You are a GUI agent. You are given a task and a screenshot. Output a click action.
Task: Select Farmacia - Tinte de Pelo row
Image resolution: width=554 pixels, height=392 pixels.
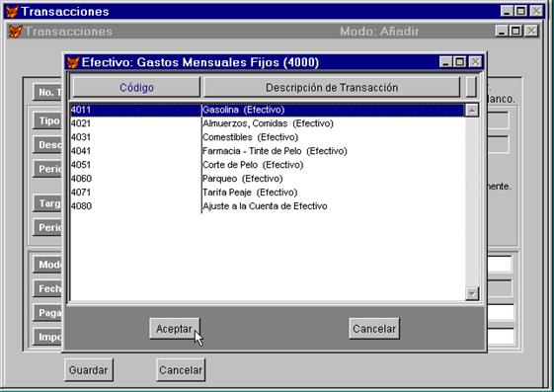pos(268,151)
